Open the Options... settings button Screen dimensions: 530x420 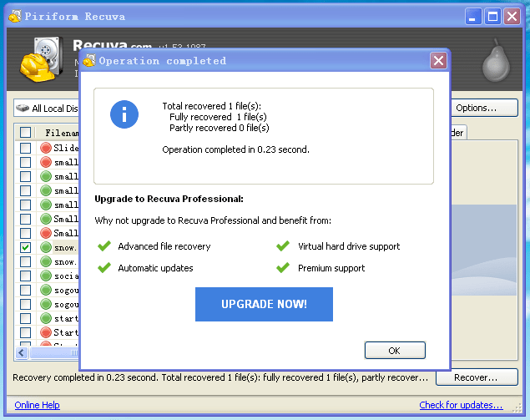[x=476, y=108]
